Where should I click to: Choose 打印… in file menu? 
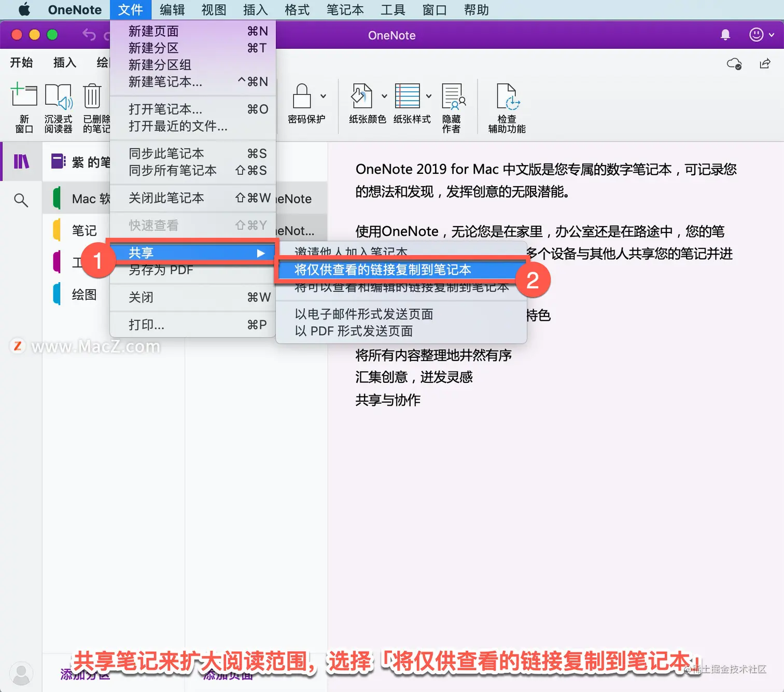(192, 325)
